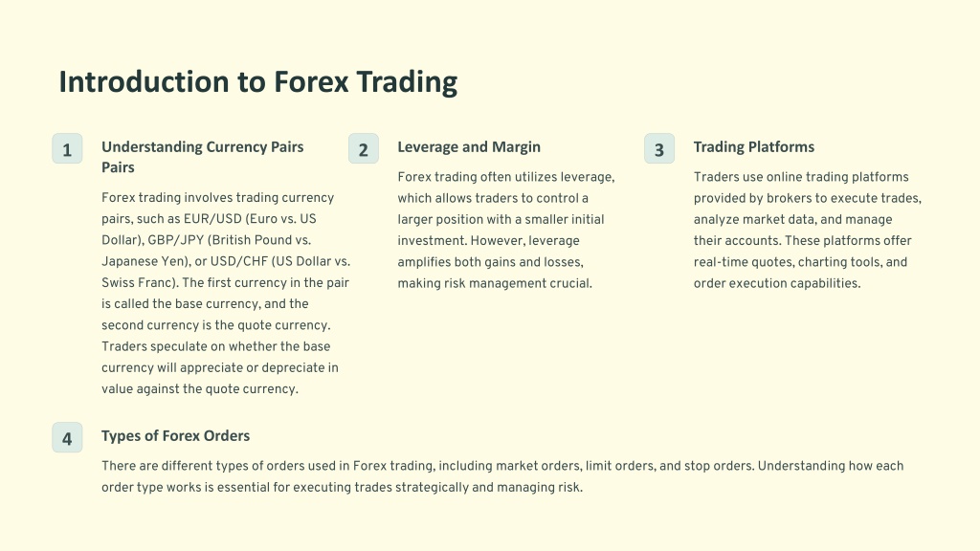Select the Understanding Currency Pairs heading
Image resolution: width=980 pixels, height=551 pixels.
[203, 157]
